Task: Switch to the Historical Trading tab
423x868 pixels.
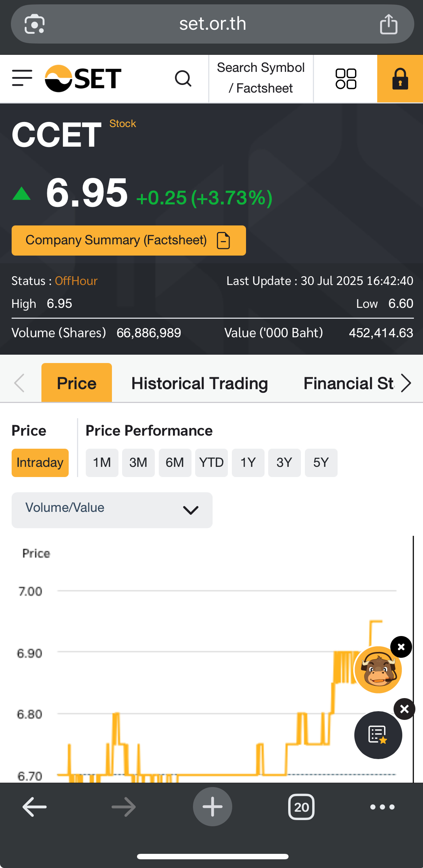Action: tap(200, 383)
